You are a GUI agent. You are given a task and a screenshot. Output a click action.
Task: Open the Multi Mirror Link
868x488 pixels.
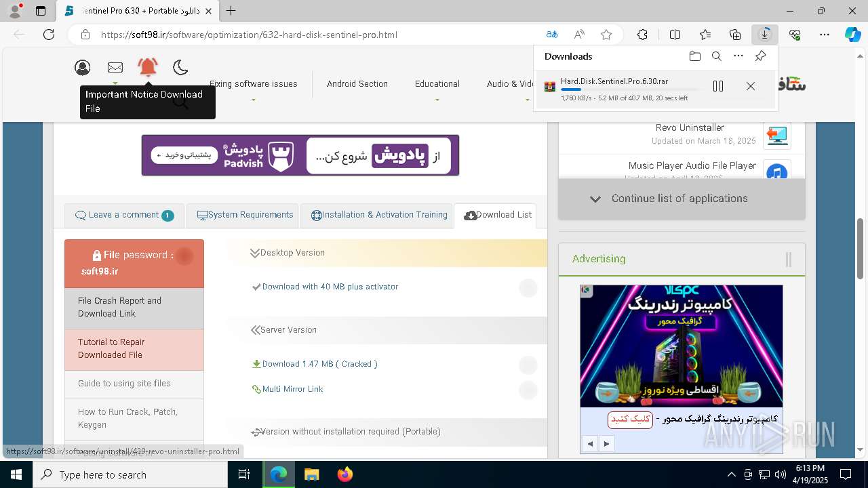[292, 389]
